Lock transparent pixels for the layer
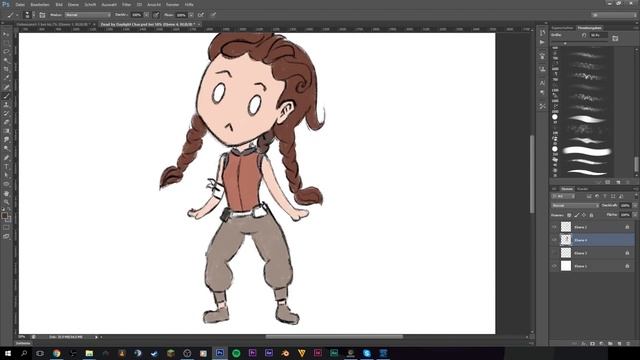Screen dimensions: 640x360 [569, 215]
